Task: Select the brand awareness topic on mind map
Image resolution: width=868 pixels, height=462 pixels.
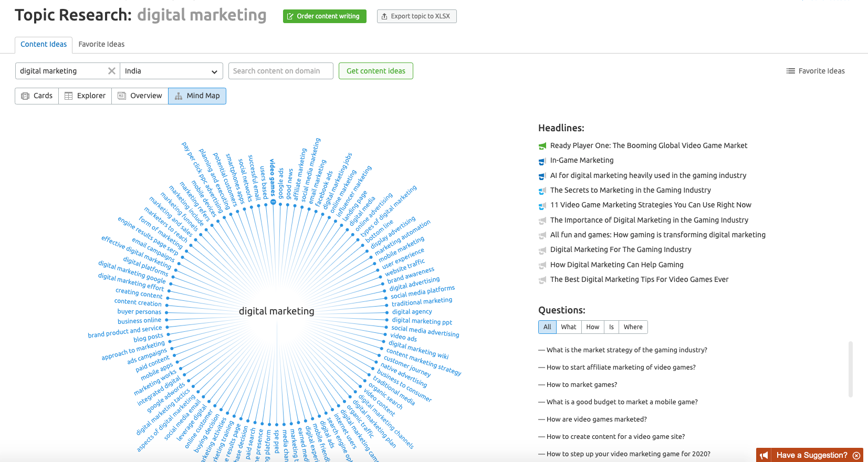Action: pyautogui.click(x=411, y=276)
